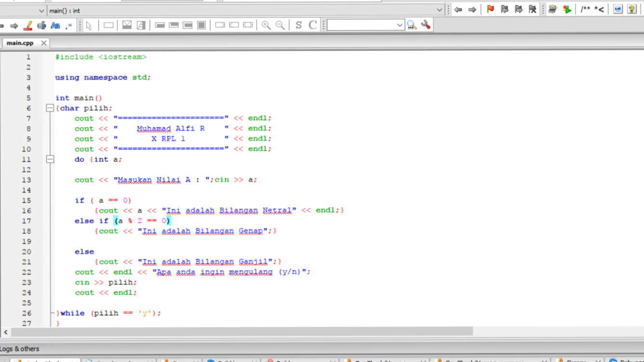Click 'using namespace std;' line

point(103,77)
